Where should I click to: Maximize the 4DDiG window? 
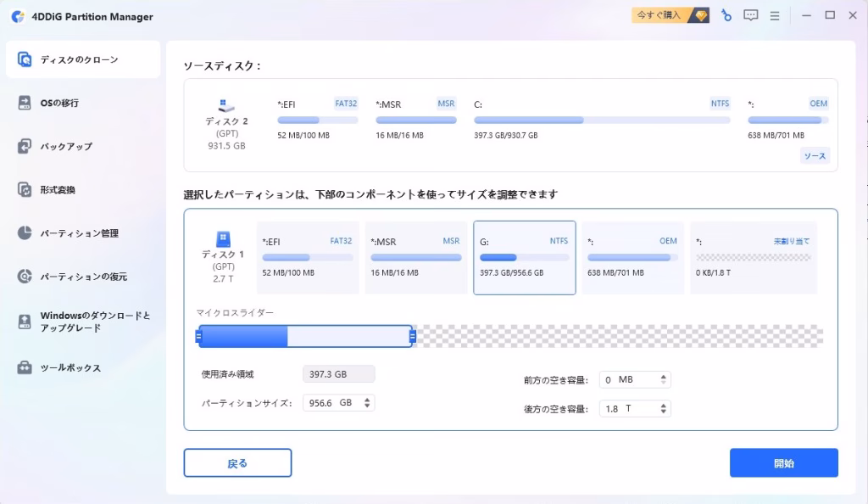[x=830, y=15]
